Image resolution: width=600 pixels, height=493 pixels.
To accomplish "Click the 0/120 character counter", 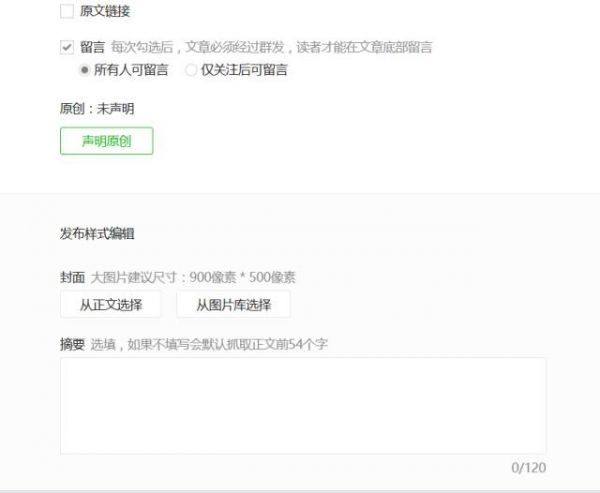I will 528,467.
